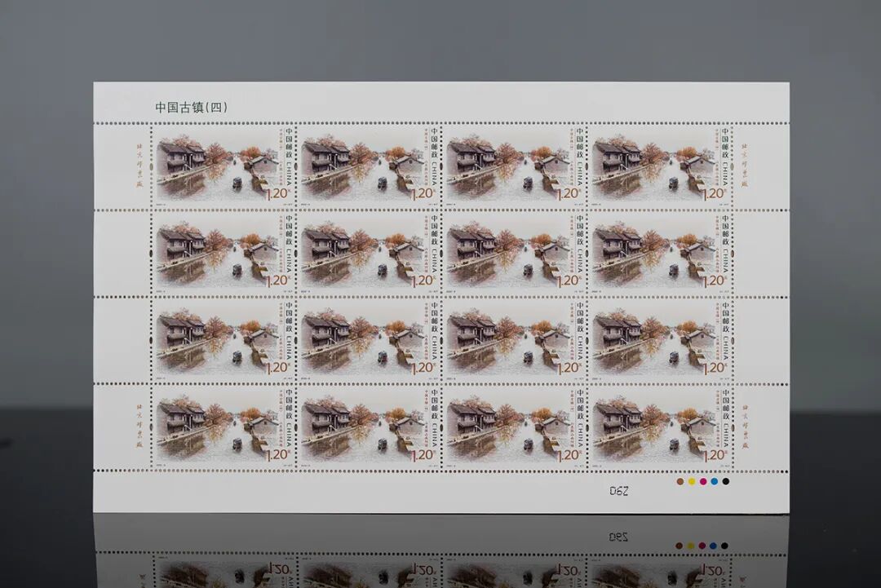Click the stamp in row two, column one
This screenshot has height=588, width=881.
(x=225, y=253)
